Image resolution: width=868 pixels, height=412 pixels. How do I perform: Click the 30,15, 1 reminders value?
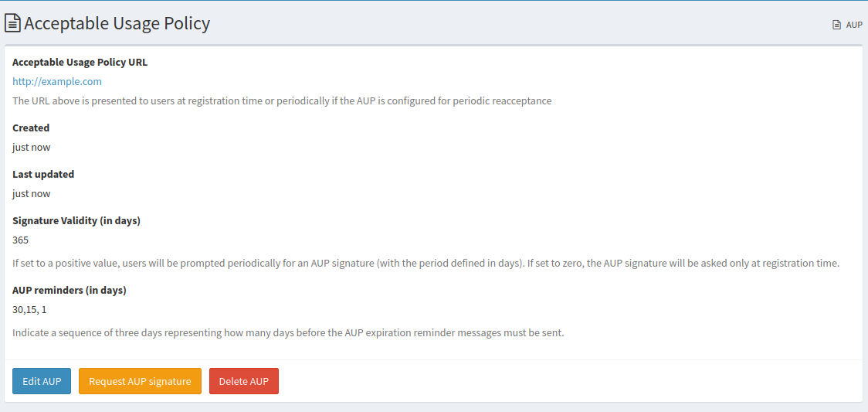tap(29, 309)
